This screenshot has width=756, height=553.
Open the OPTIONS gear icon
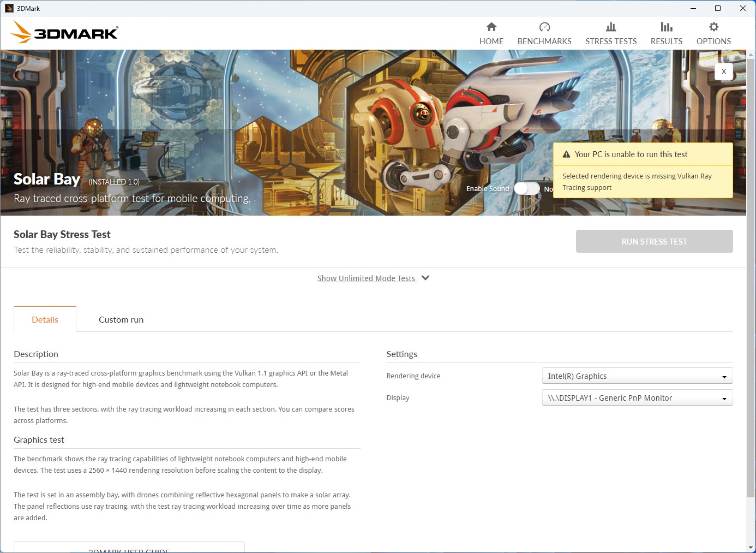(x=713, y=27)
